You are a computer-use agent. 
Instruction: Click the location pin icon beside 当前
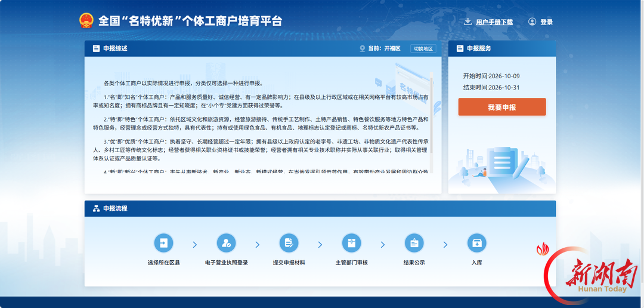click(x=363, y=48)
